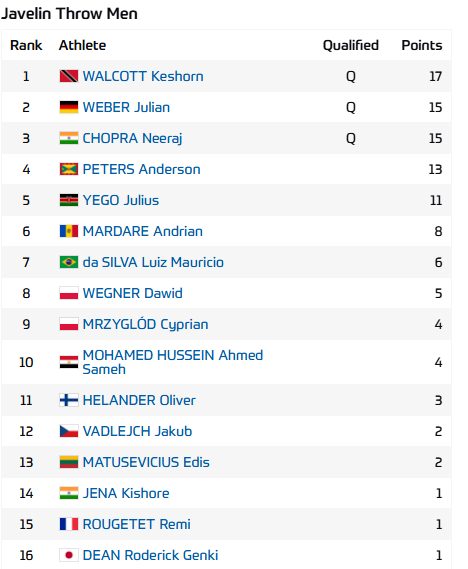
Task: Open WEGNER Dawid athlete link
Action: tap(132, 293)
